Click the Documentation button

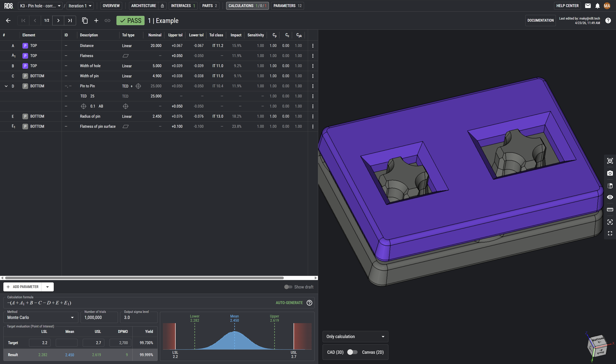(x=540, y=21)
